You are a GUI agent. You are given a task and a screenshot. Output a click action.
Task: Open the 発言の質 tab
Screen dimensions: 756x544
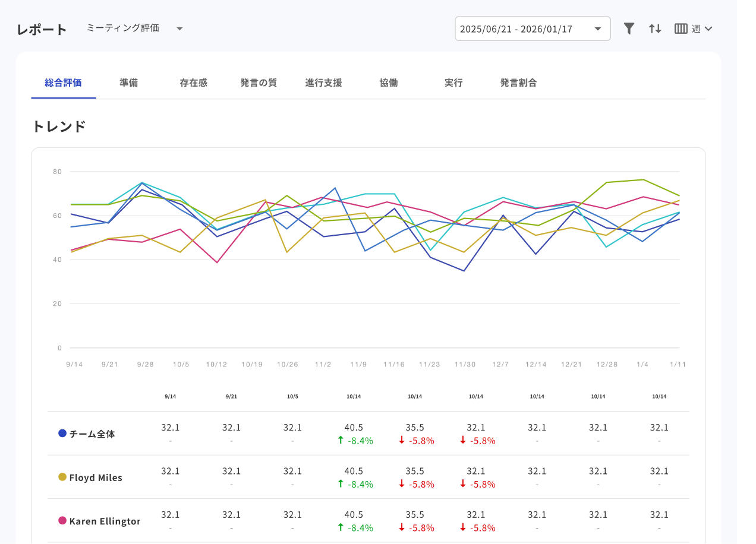click(258, 83)
